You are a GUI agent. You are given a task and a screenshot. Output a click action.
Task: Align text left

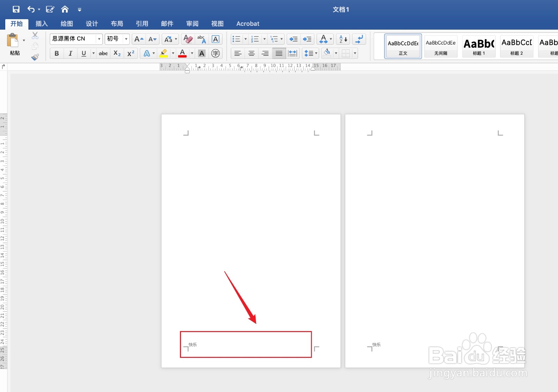(x=238, y=53)
